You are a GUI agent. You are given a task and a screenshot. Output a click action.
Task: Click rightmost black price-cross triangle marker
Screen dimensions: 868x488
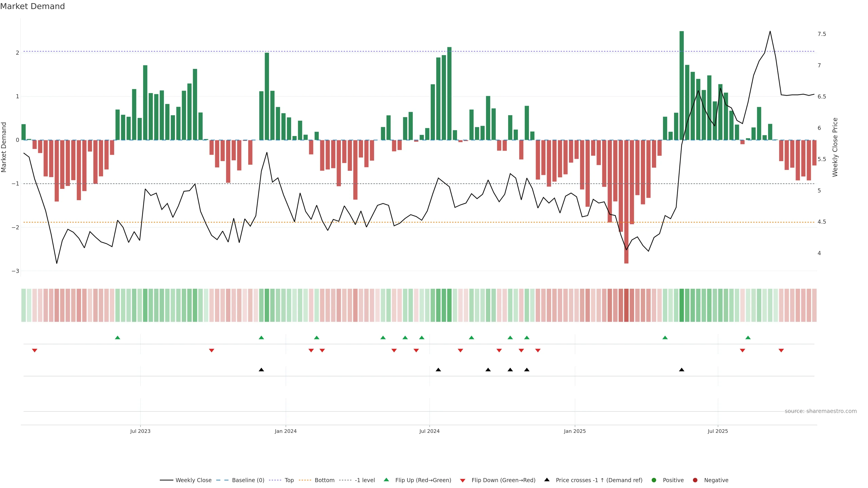(682, 370)
